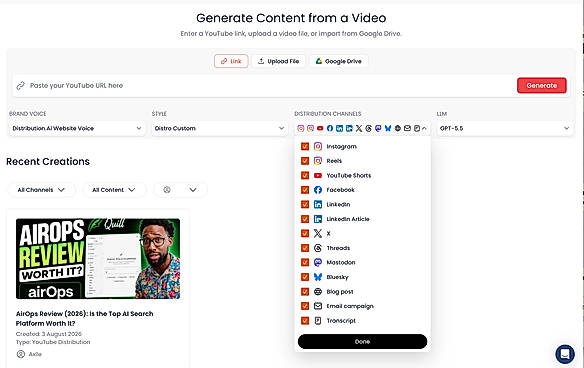Viewport: 584px width, 368px height.
Task: Click the LinkedIn Article icon in the list
Action: pos(318,219)
